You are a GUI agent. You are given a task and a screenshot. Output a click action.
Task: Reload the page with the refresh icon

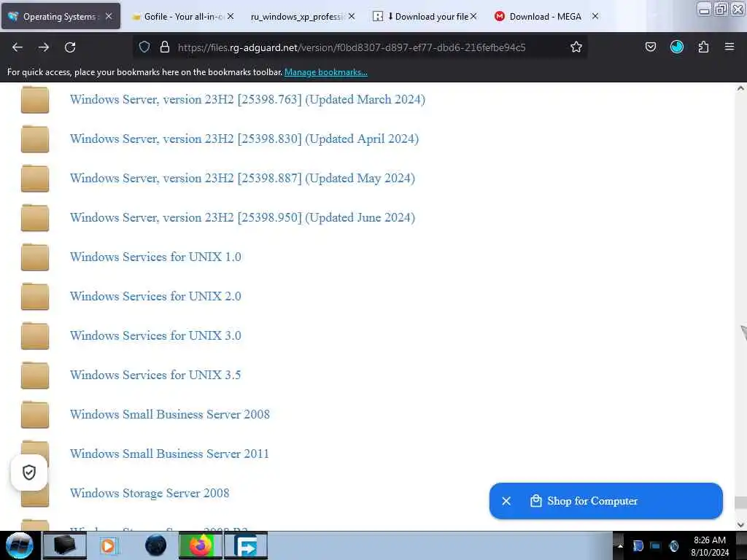point(70,47)
